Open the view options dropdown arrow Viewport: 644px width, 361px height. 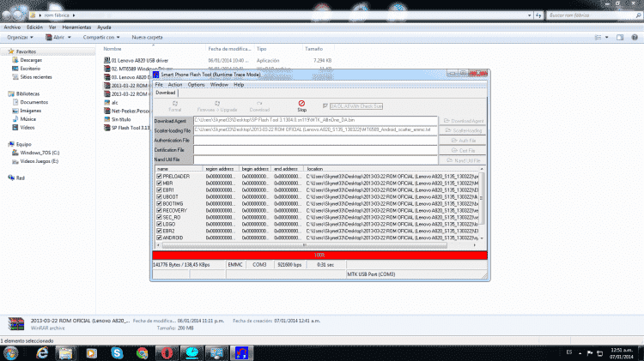606,38
